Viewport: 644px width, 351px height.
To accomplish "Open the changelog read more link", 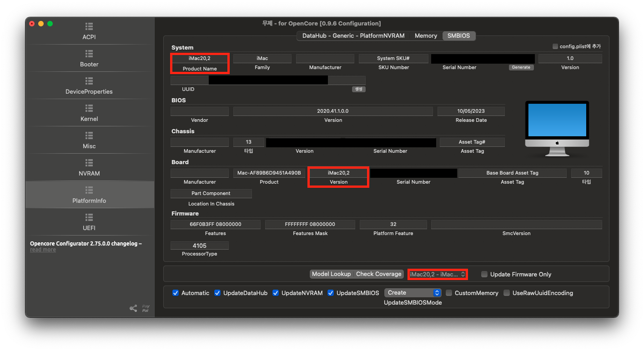I will pos(43,250).
